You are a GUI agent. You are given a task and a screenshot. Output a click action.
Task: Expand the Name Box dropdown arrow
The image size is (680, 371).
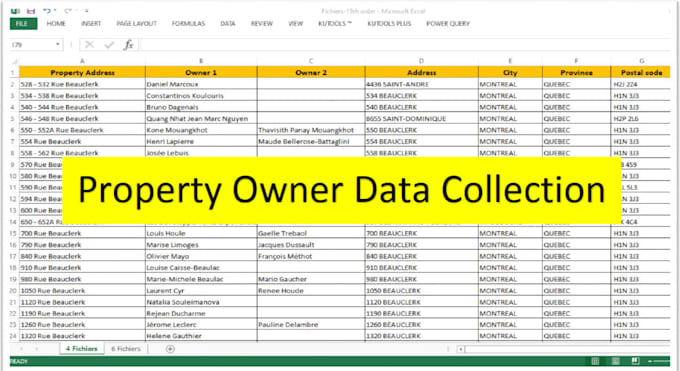point(58,45)
